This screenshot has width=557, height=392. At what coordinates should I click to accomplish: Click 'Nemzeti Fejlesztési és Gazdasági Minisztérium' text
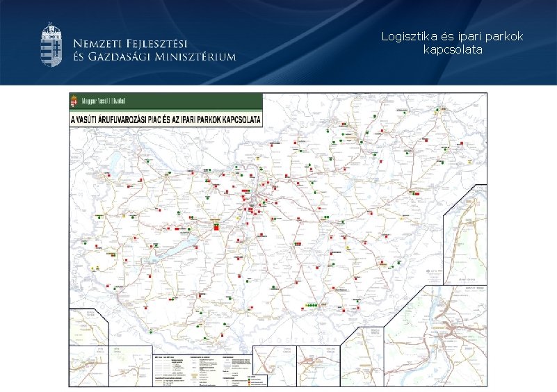[x=154, y=50]
